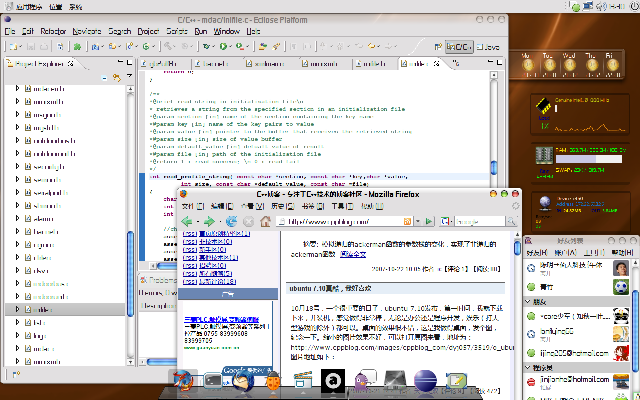Open the C/C++ perspective button
640x400 pixels.
[x=459, y=46]
